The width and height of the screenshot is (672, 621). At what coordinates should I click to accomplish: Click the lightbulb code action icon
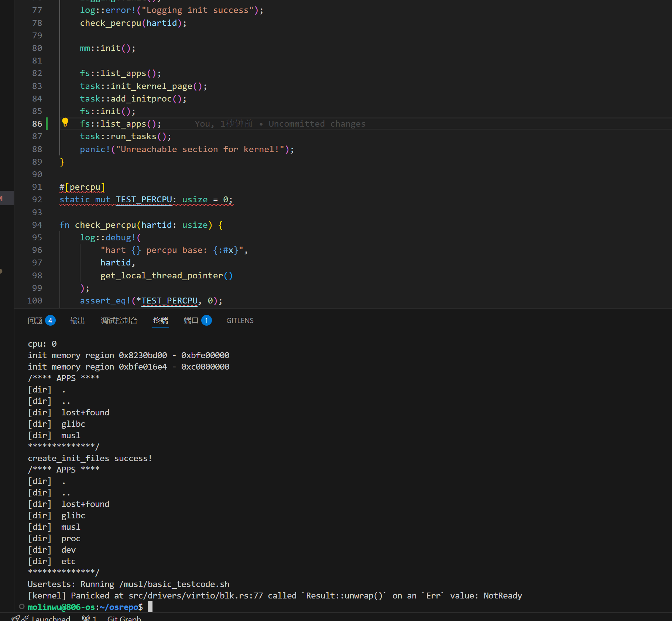coord(65,122)
